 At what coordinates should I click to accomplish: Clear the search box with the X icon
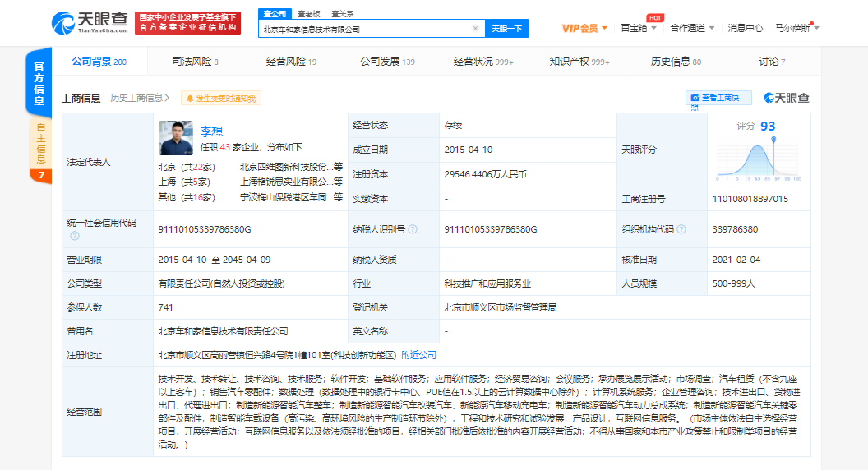[x=475, y=29]
